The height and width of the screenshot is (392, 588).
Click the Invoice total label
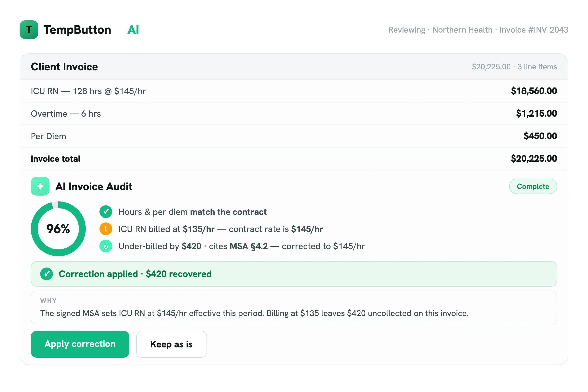[x=56, y=159]
